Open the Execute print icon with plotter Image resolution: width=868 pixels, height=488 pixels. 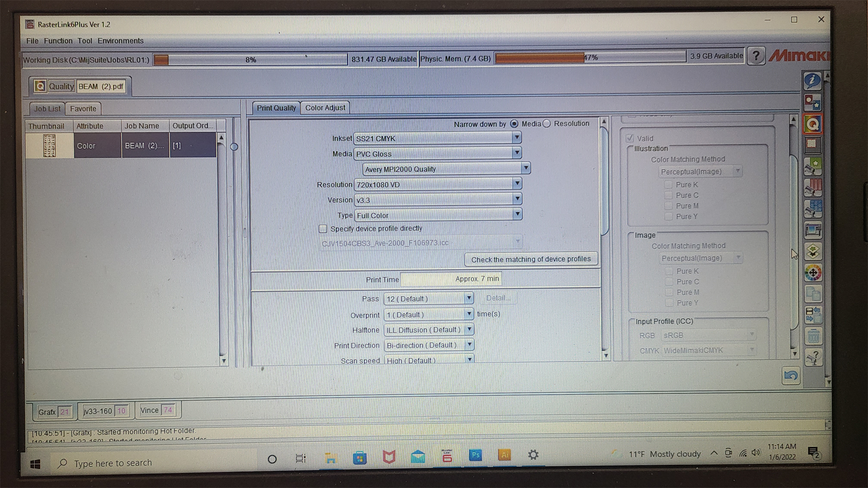813,230
